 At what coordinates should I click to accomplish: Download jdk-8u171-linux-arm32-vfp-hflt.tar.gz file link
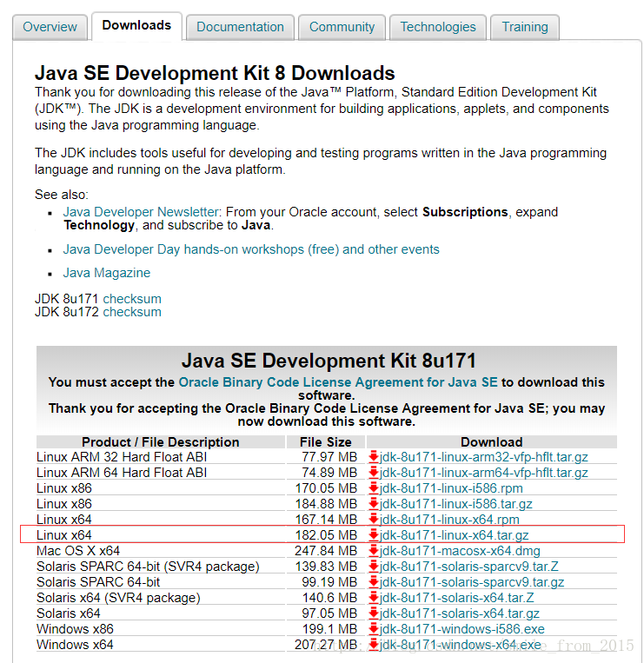pyautogui.click(x=484, y=457)
